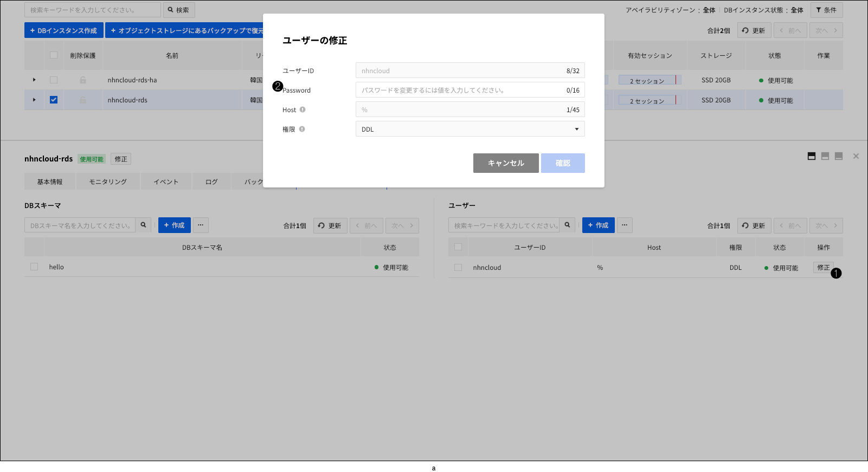Check the nhncloud user row checkbox

pyautogui.click(x=458, y=267)
